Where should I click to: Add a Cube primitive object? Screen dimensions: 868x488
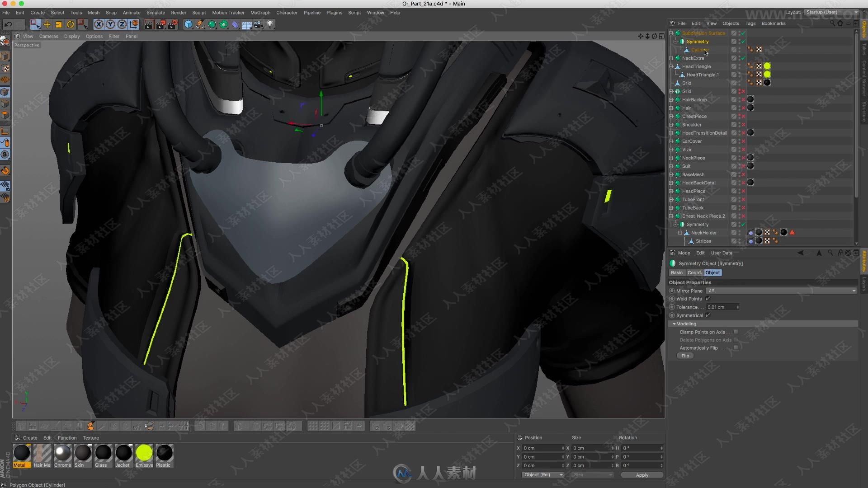coord(189,24)
